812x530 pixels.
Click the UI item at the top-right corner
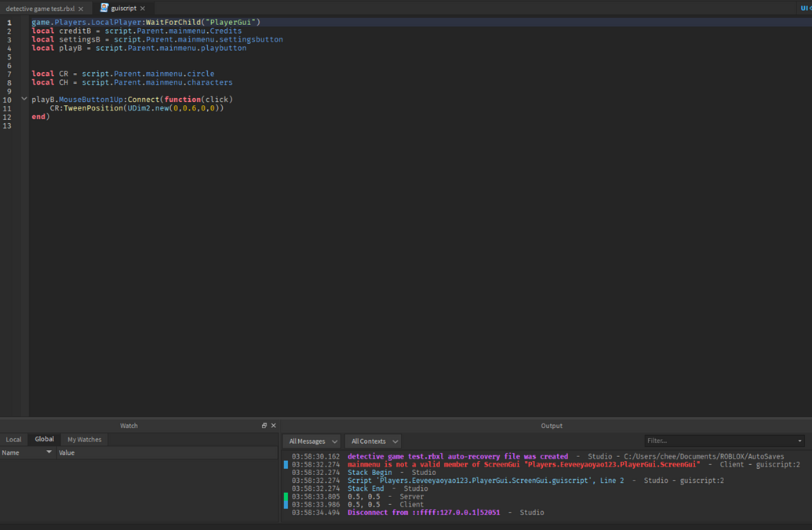(805, 7)
